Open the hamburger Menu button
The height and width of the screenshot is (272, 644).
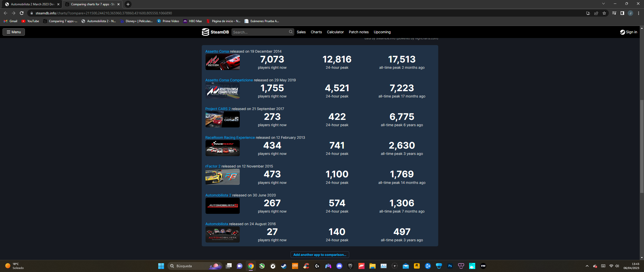(14, 32)
